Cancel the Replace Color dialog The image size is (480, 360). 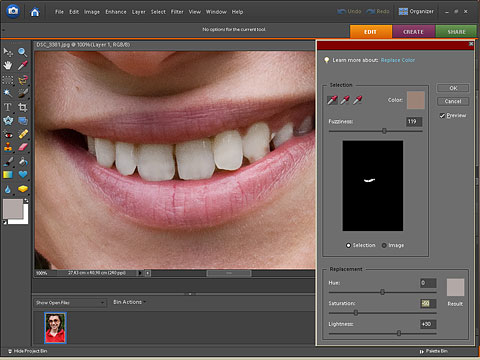click(453, 101)
